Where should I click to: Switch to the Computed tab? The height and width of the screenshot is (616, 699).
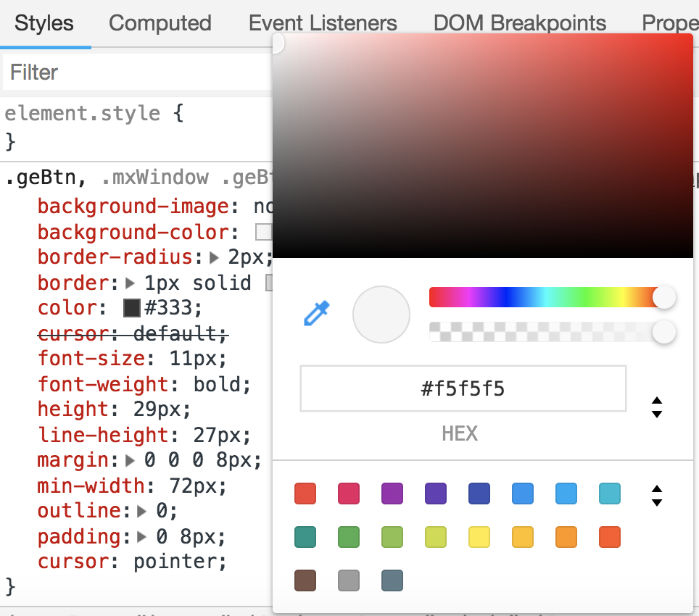(x=160, y=23)
